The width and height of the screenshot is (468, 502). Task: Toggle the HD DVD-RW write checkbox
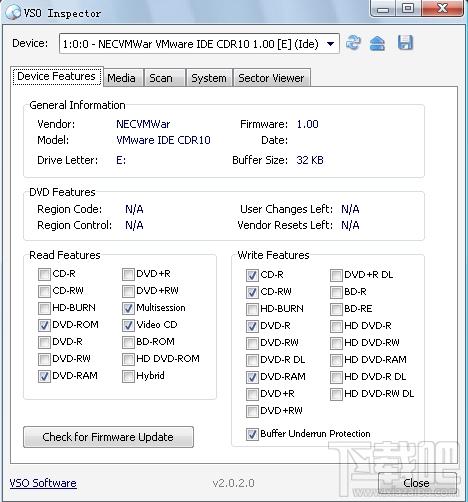pyautogui.click(x=336, y=343)
